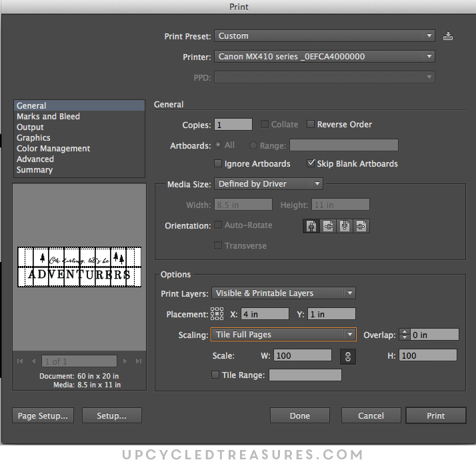
Task: Expand the Printer selection dropdown
Action: click(325, 57)
